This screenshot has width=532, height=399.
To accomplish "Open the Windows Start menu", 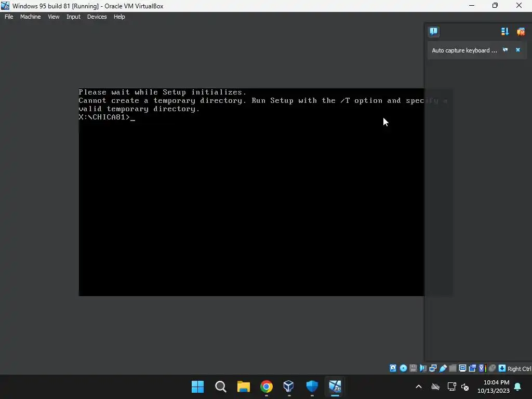I will point(198,387).
